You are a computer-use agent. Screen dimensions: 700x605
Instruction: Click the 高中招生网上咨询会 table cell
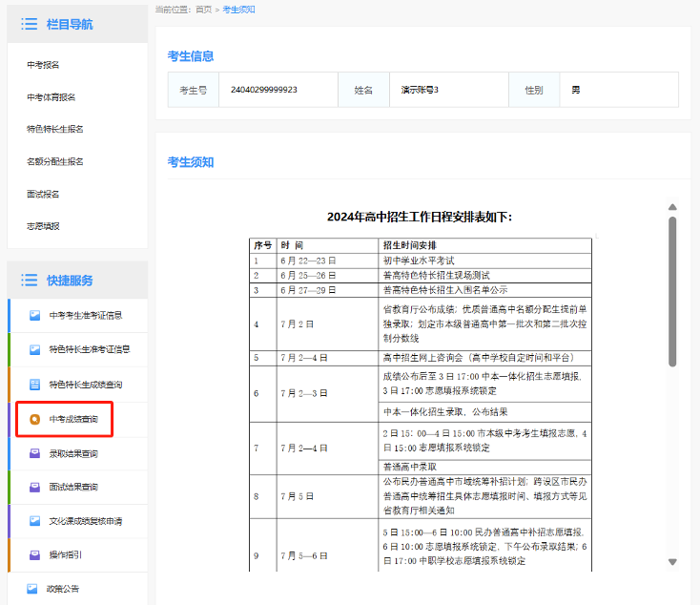[x=484, y=358]
